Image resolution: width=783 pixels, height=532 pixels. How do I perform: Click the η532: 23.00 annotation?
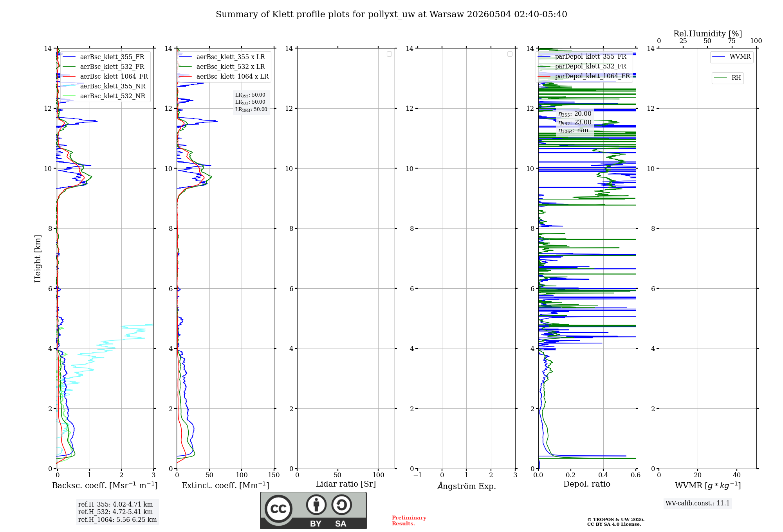(x=575, y=122)
